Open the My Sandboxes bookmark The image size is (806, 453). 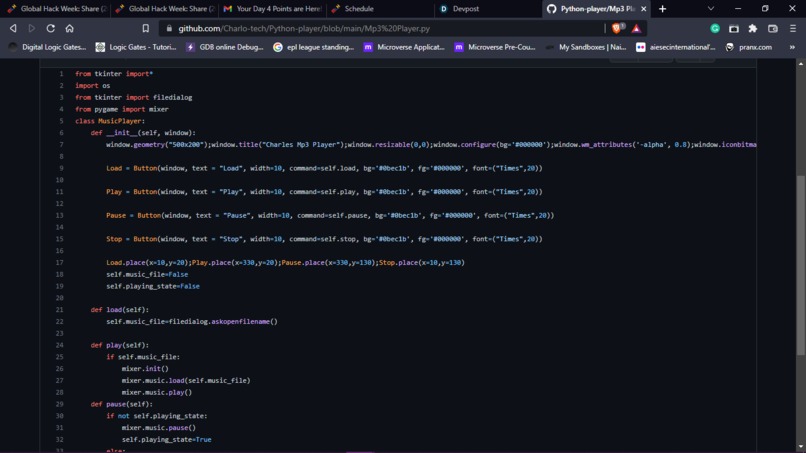click(x=586, y=47)
